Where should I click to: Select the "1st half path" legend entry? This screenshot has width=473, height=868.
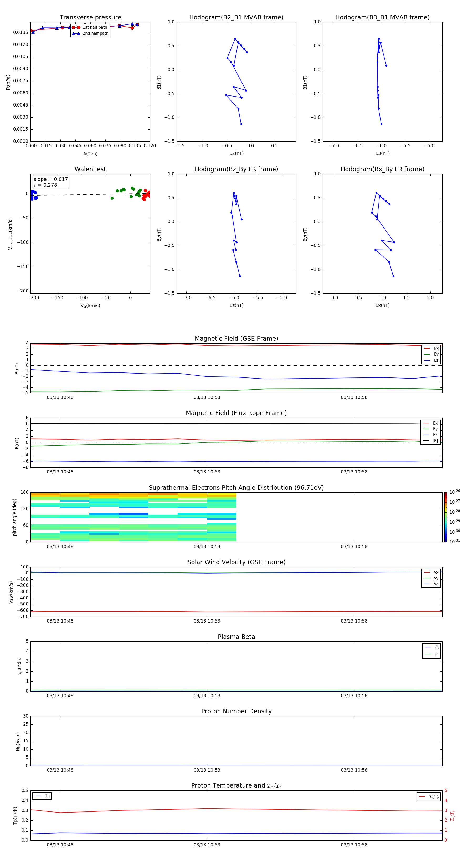tap(90, 27)
